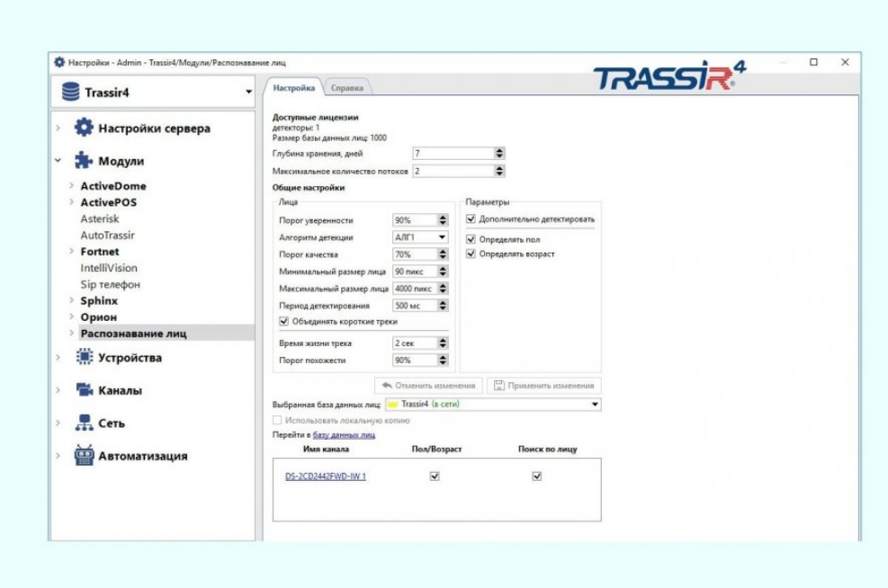Screen dimensions: 888x588
Task: Toggle Объединять короткие треки checkbox
Action: [x=284, y=321]
